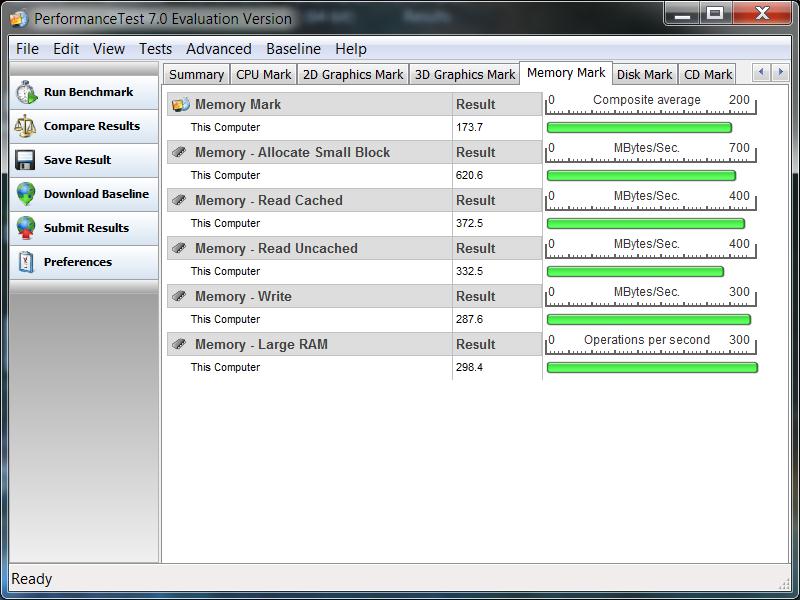This screenshot has width=800, height=600.
Task: Switch to the 3D Graphics Mark tab
Action: 465,74
